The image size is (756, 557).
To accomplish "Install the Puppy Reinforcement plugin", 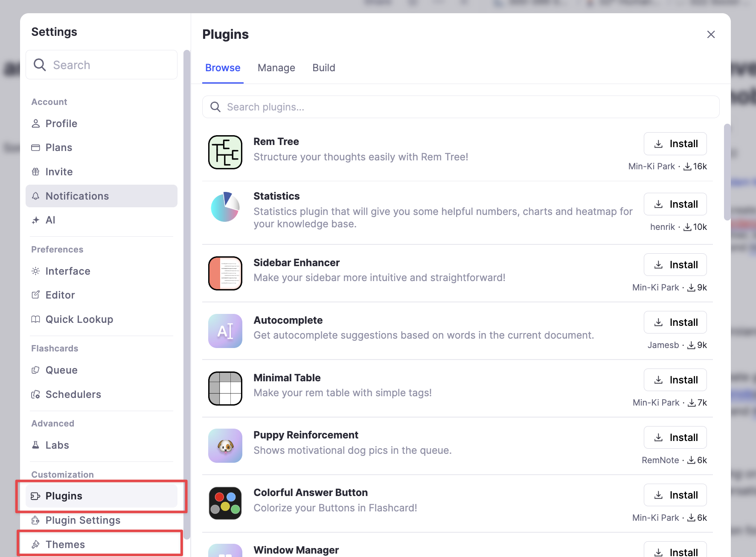I will tap(675, 438).
